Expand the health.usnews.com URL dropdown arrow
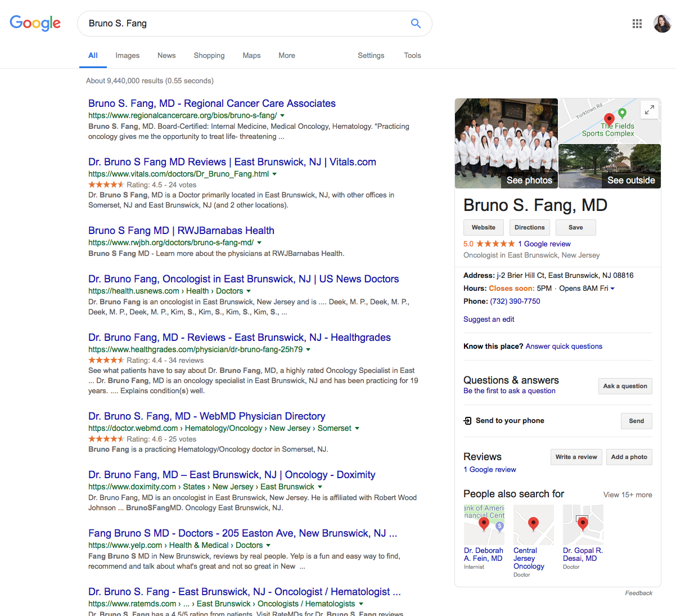The image size is (676, 616). click(249, 291)
